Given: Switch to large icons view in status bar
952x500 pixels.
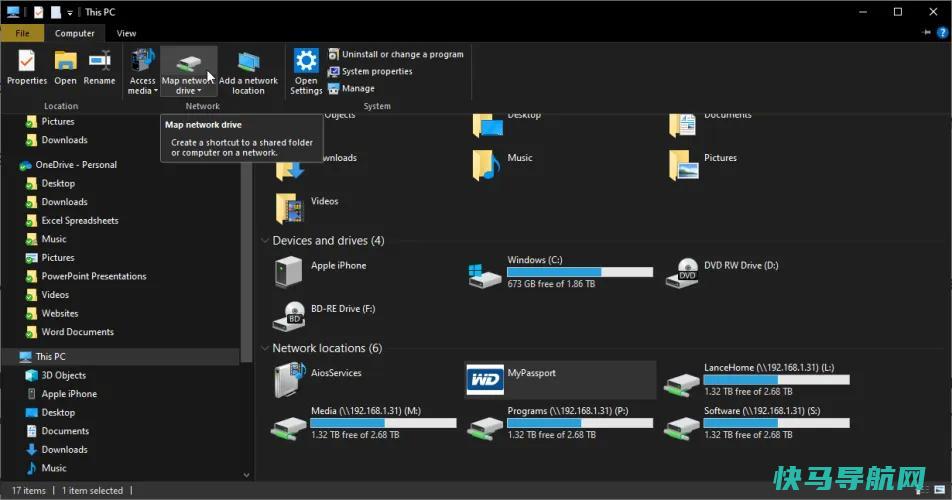Looking at the screenshot, I should click(x=940, y=490).
